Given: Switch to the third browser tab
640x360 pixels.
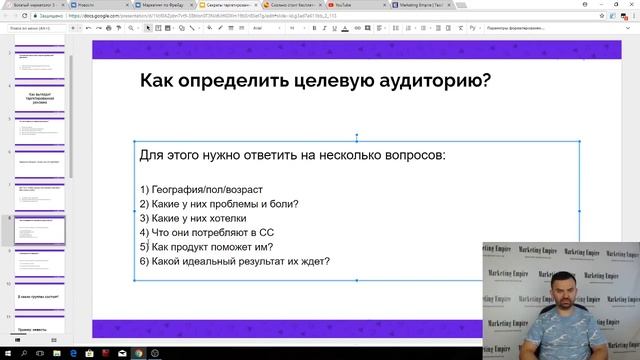Looking at the screenshot, I should pyautogui.click(x=164, y=5).
